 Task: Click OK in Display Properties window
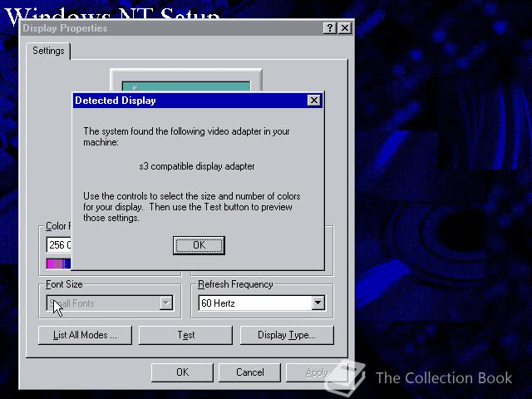(182, 372)
